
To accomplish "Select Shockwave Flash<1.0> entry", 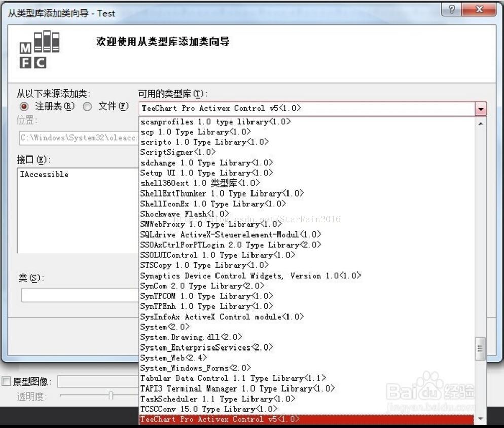I will (x=307, y=214).
